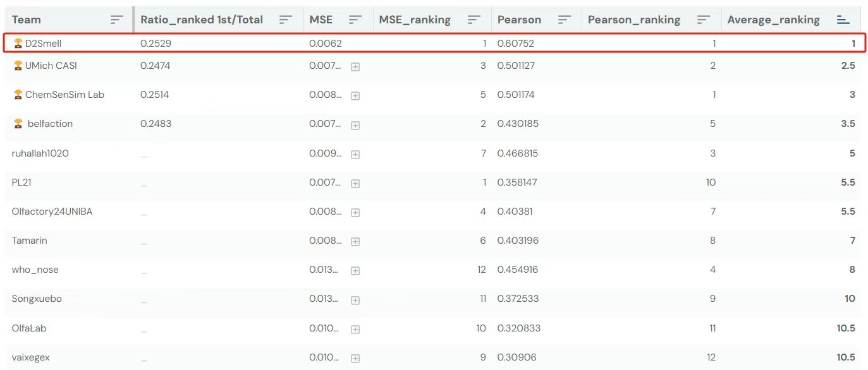Screen dimensions: 868x370
Task: Select team name UMich CASI
Action: [x=51, y=66]
